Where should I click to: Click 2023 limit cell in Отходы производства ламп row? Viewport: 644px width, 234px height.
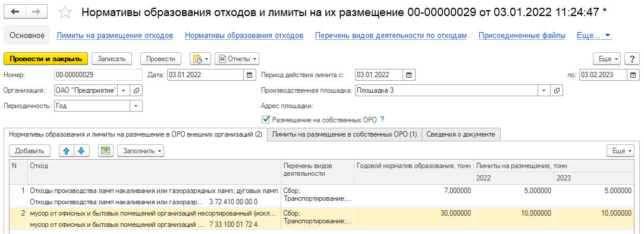pyautogui.click(x=593, y=196)
